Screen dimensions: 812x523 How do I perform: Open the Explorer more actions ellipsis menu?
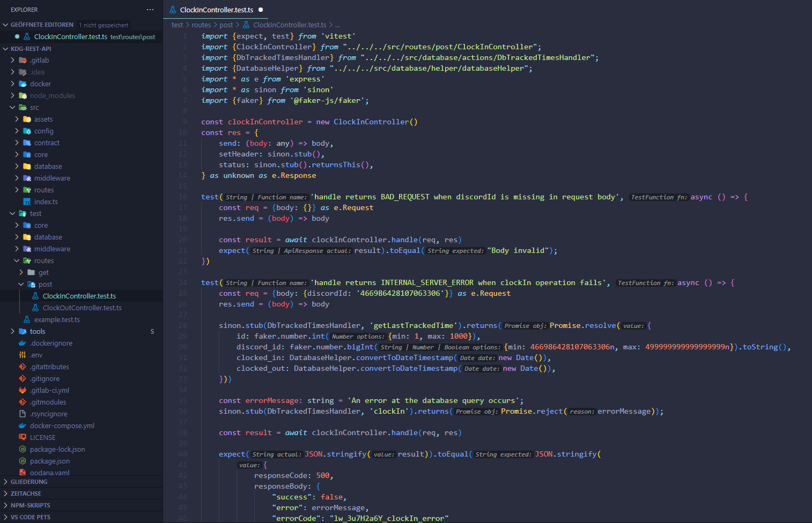pyautogui.click(x=150, y=10)
